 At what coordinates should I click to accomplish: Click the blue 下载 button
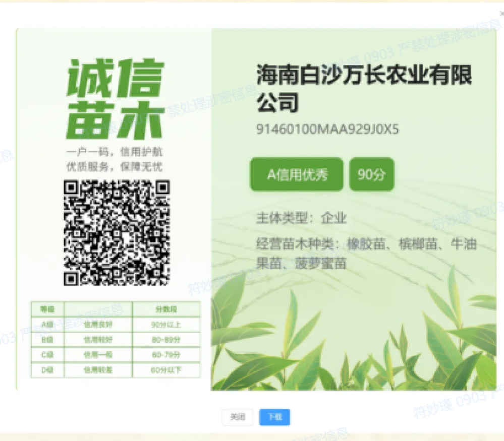(x=275, y=417)
